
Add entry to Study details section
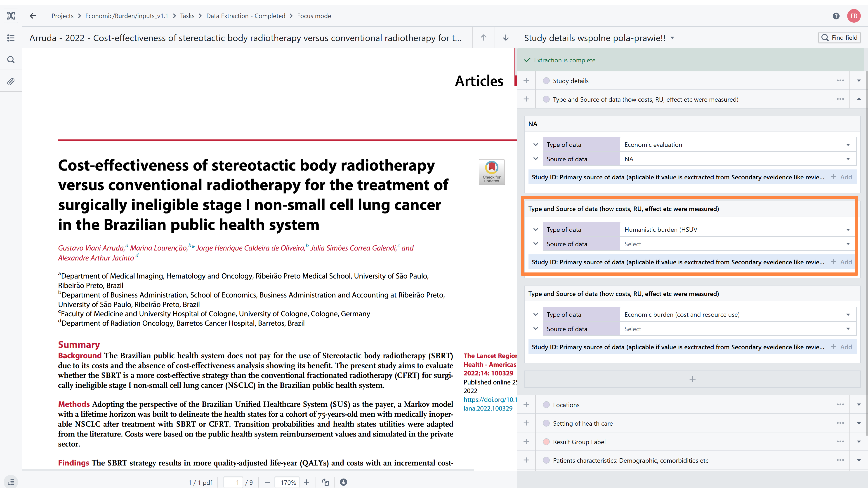[x=526, y=80]
